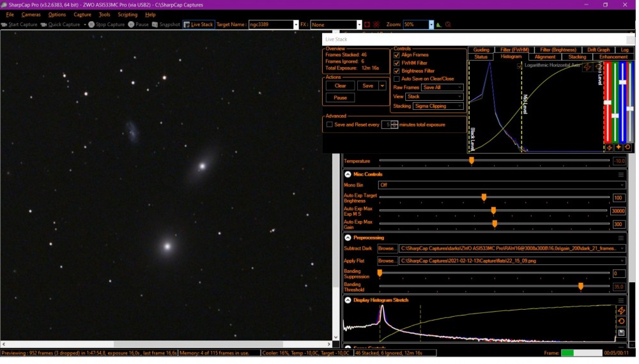Open the View dropdown showing Stack
639x364 pixels.
pyautogui.click(x=435, y=97)
